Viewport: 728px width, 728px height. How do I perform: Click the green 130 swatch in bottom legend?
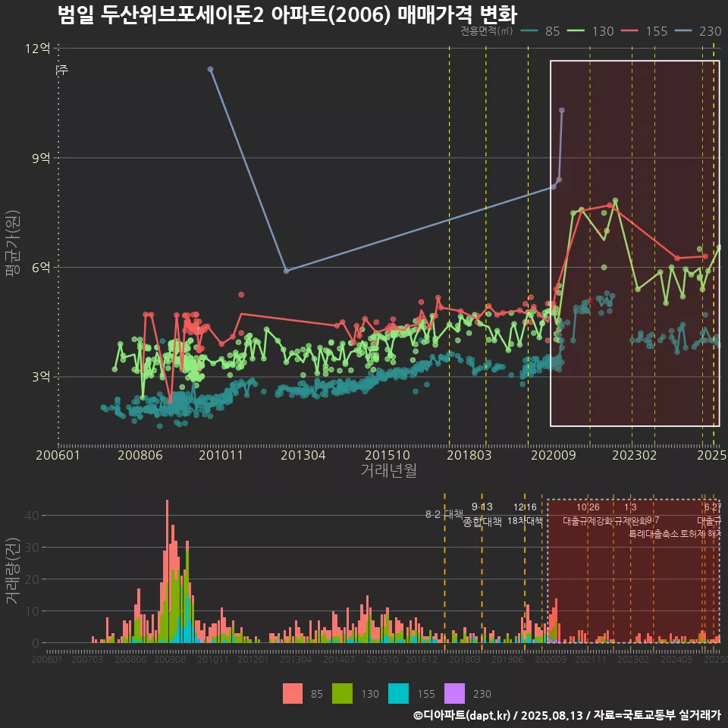pos(342,694)
